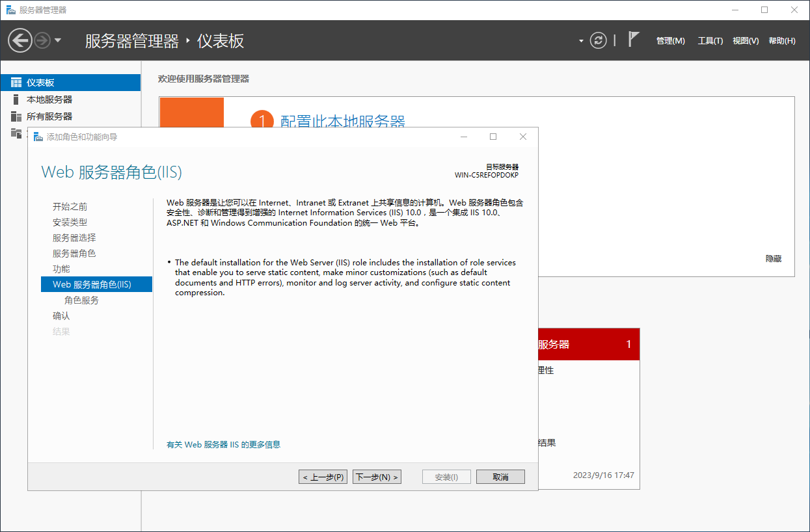Open the 视图(V) menu

pos(745,40)
